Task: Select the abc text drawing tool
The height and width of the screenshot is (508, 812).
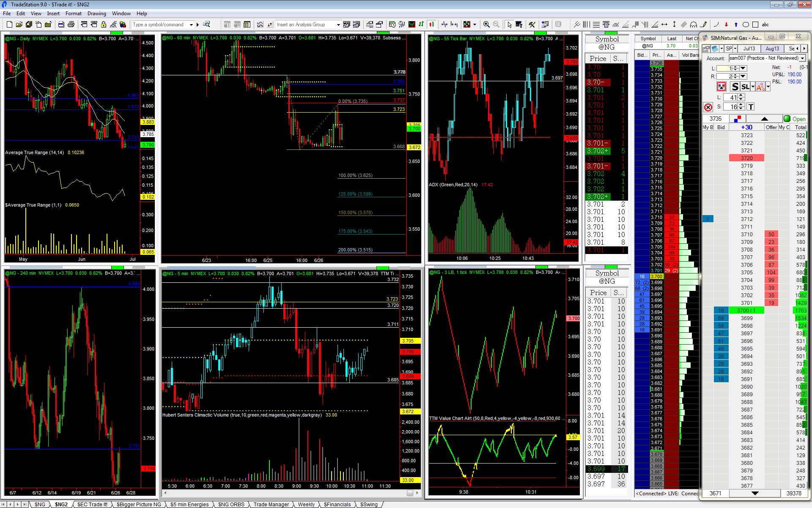Action: click(765, 25)
